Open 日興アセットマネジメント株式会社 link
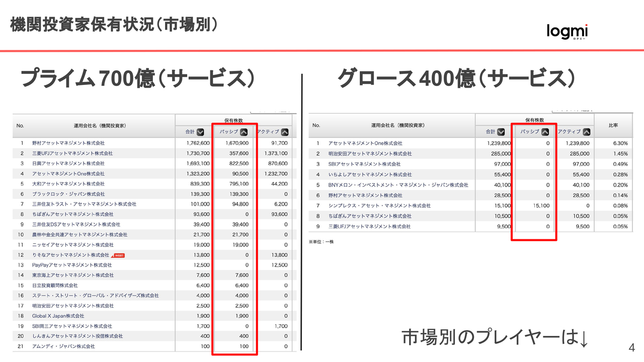 coord(68,163)
